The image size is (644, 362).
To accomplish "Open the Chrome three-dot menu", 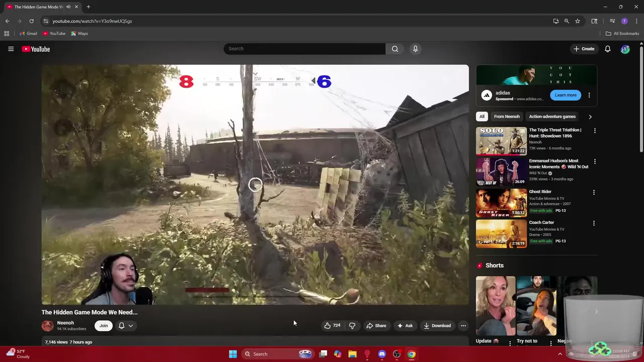I will 636,21.
